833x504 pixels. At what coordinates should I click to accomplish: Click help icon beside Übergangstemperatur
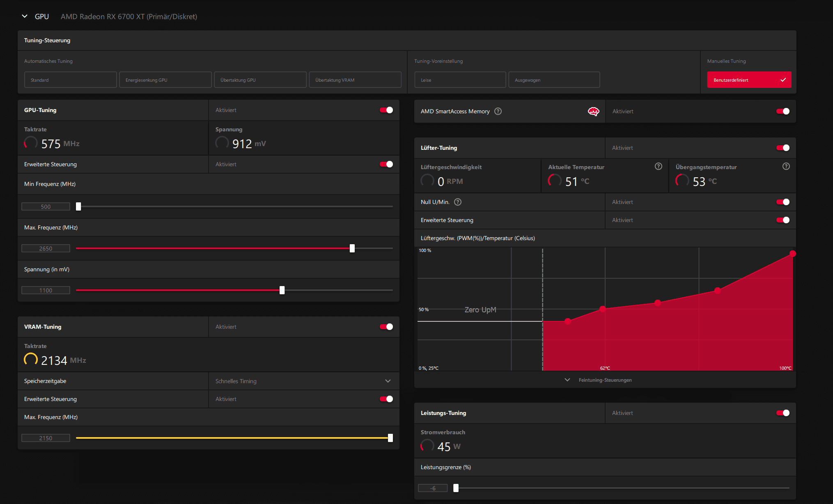click(x=786, y=166)
